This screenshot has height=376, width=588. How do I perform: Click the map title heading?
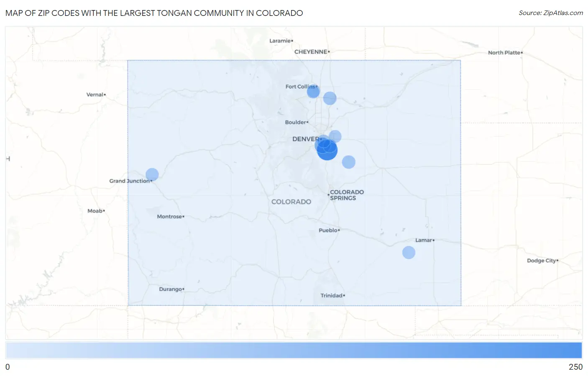[154, 13]
